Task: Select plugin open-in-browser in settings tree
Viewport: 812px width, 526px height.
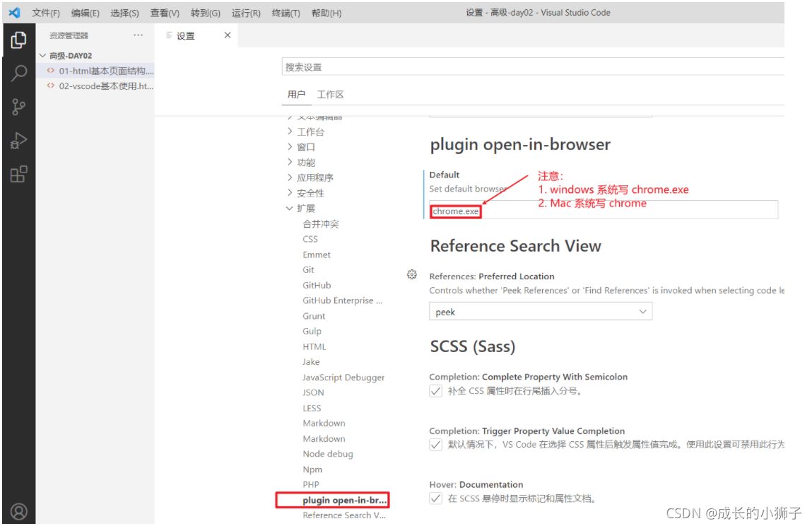Action: [344, 500]
